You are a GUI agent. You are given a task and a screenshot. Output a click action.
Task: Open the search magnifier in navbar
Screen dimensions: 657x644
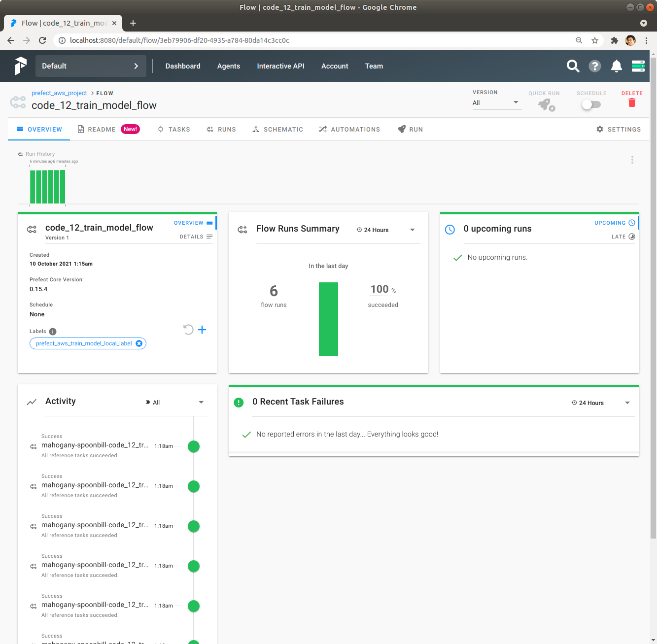coord(573,66)
